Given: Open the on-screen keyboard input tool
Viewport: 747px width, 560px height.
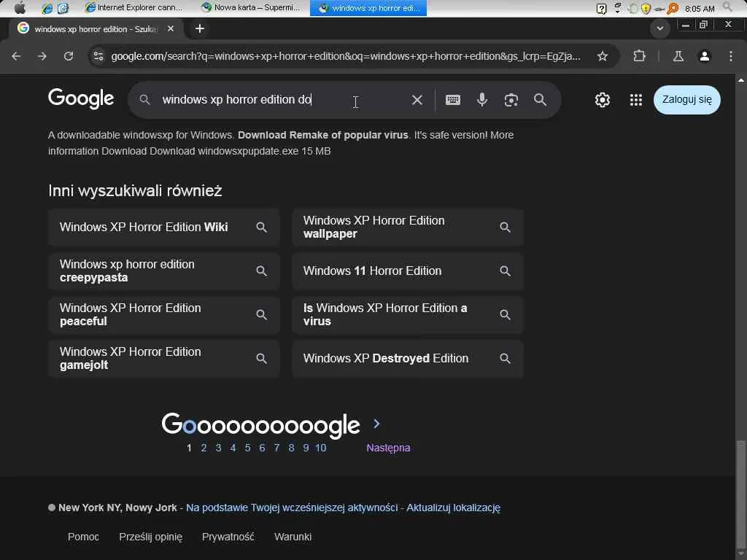Looking at the screenshot, I should click(x=452, y=99).
